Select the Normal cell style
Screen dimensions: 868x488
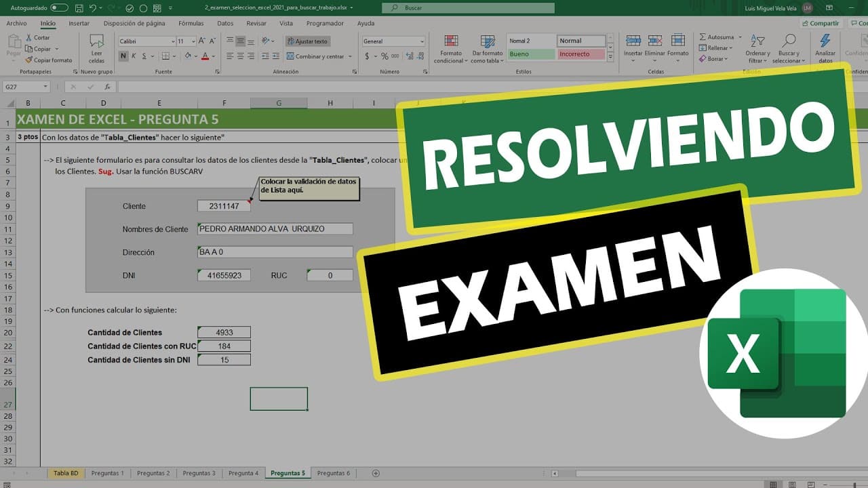coord(581,41)
